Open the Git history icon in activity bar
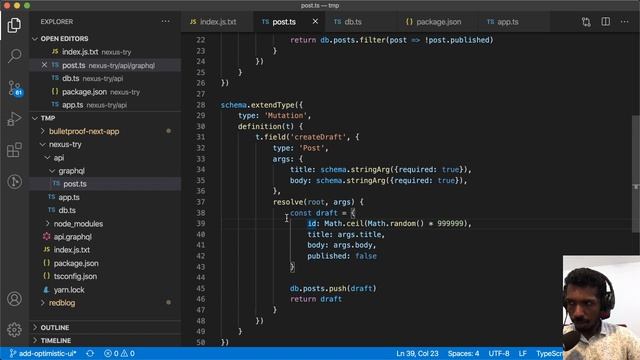640x360 pixels. click(14, 181)
